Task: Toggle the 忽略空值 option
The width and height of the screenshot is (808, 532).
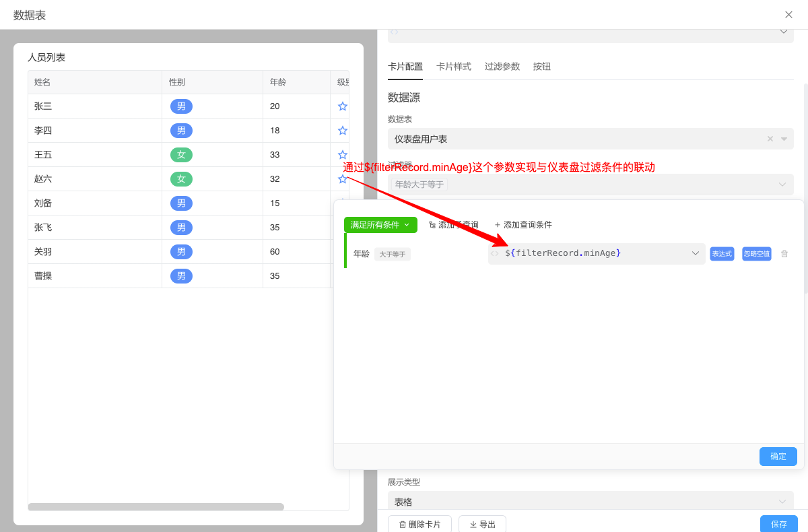Action: click(x=756, y=254)
